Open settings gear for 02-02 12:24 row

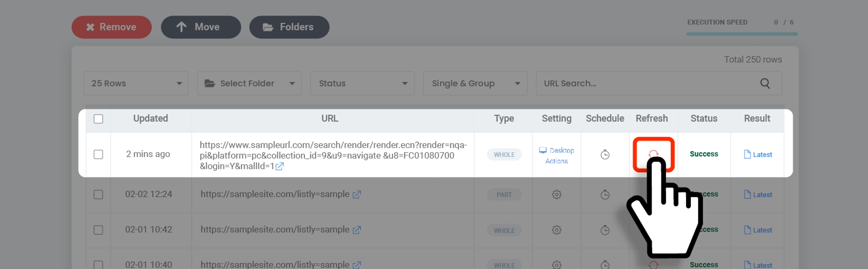556,195
